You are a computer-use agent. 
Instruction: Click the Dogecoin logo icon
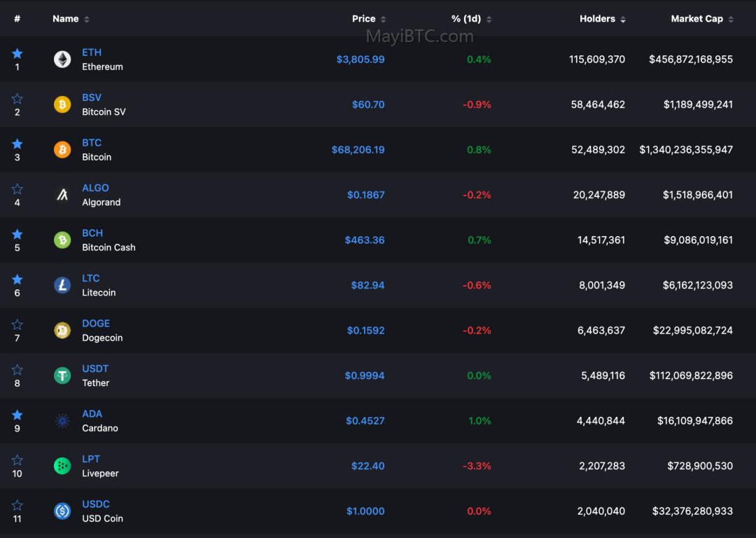point(62,331)
